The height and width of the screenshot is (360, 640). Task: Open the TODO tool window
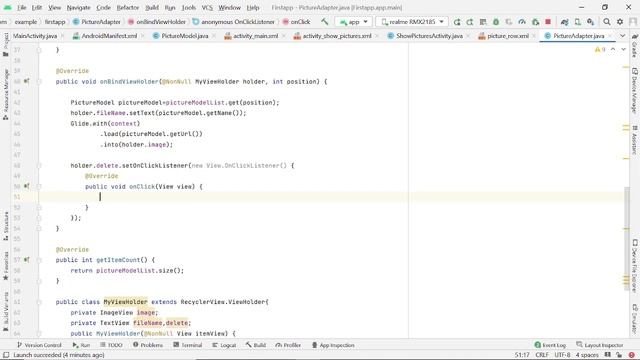(x=111, y=345)
